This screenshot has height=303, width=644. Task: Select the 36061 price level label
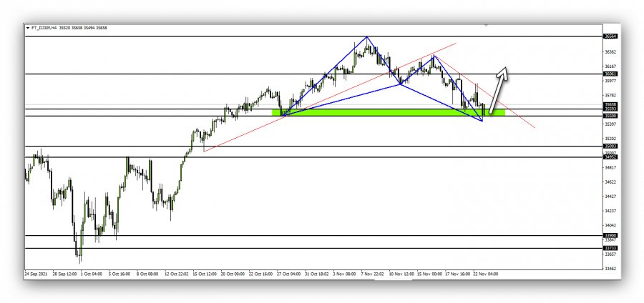[610, 74]
